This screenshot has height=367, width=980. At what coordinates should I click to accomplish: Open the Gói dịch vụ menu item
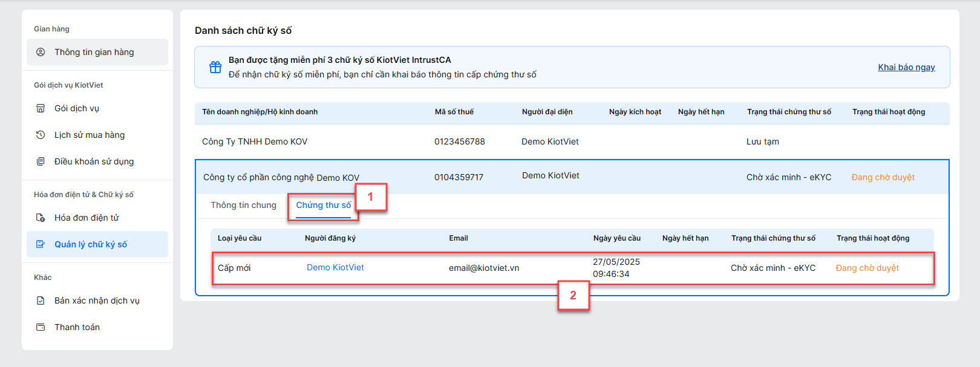click(x=97, y=108)
